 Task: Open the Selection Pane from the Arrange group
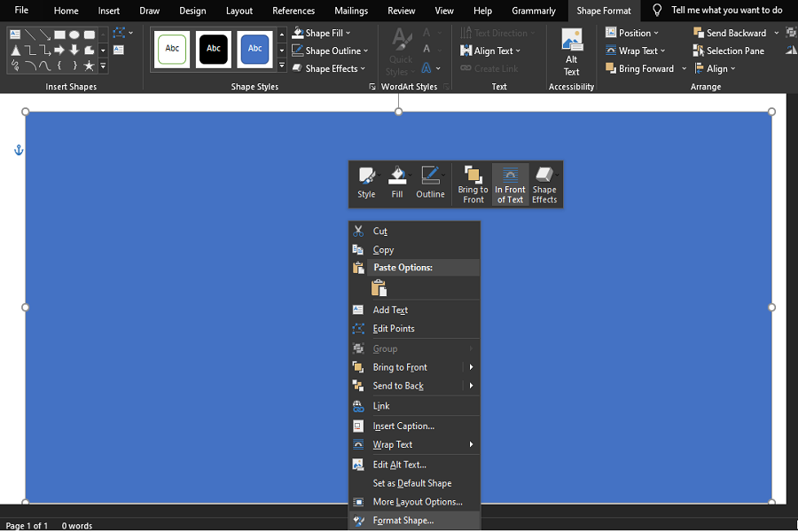[x=727, y=51]
